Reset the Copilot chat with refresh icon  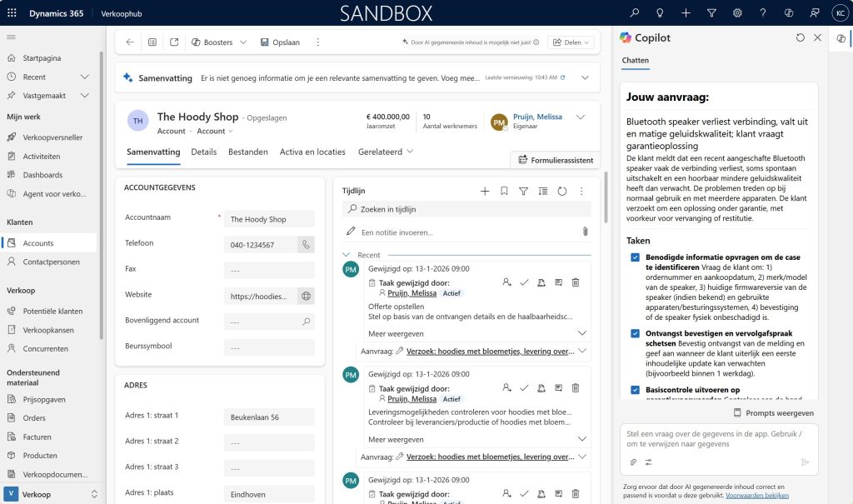coord(801,37)
